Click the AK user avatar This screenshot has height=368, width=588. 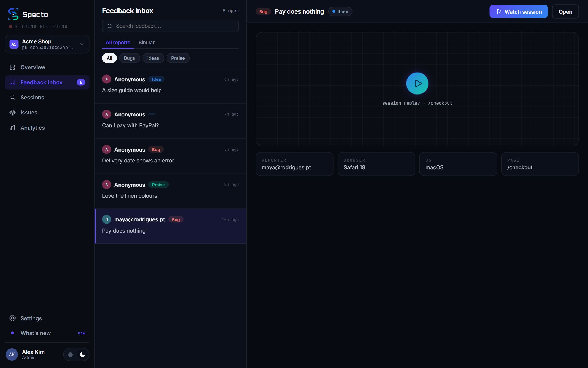[12, 354]
